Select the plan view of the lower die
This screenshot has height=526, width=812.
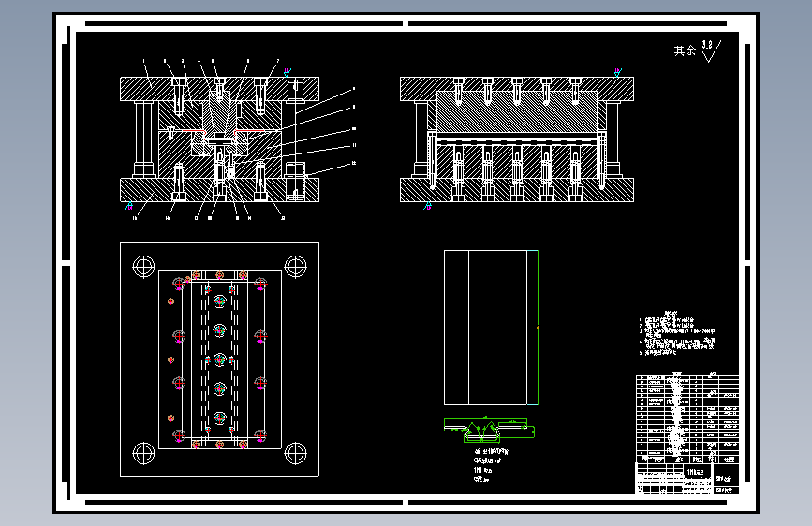pyautogui.click(x=219, y=359)
